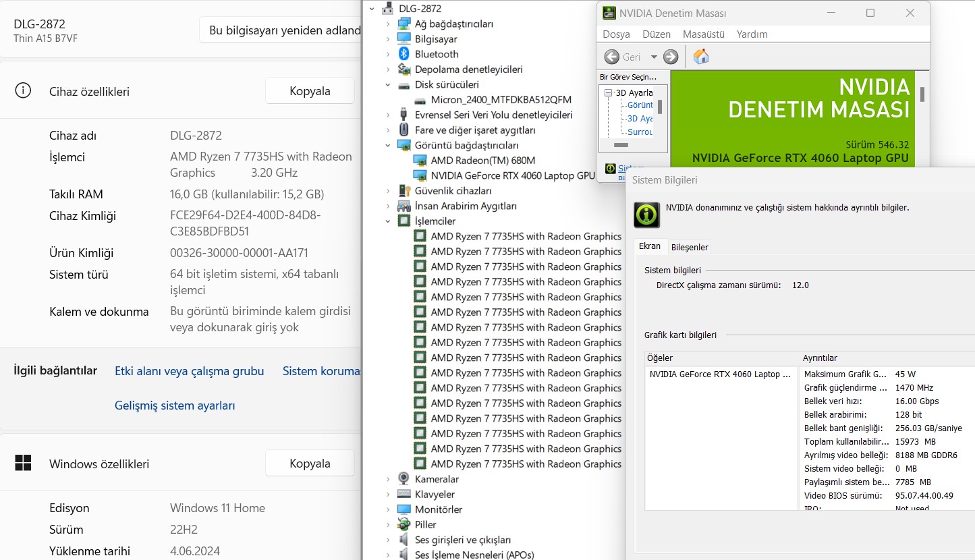Click the Sistem Bilgileri green info icon
975x560 pixels.
point(646,215)
